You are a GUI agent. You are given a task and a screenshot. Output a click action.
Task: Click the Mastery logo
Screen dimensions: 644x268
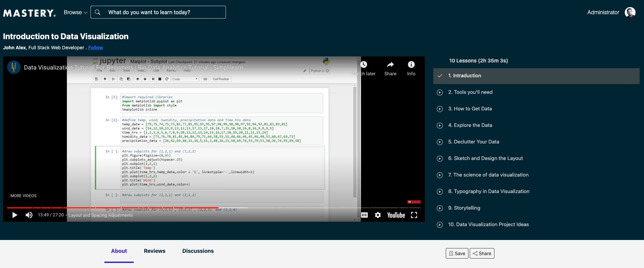pyautogui.click(x=29, y=13)
